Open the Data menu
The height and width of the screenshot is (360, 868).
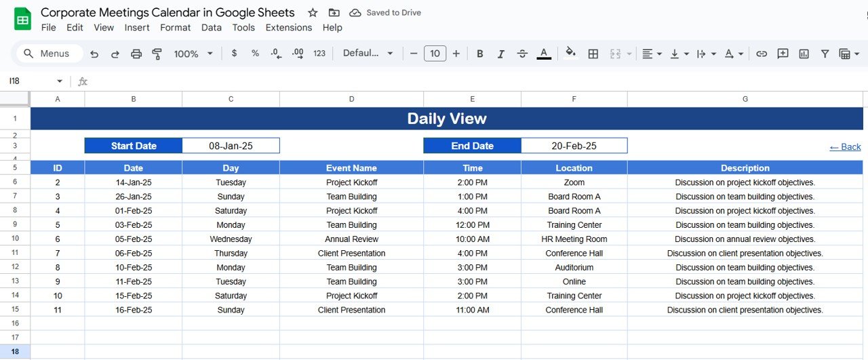(x=212, y=28)
